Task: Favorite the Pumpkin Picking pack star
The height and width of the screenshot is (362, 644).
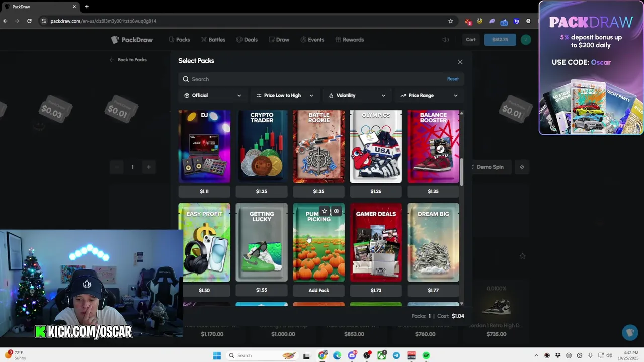Action: 325,211
